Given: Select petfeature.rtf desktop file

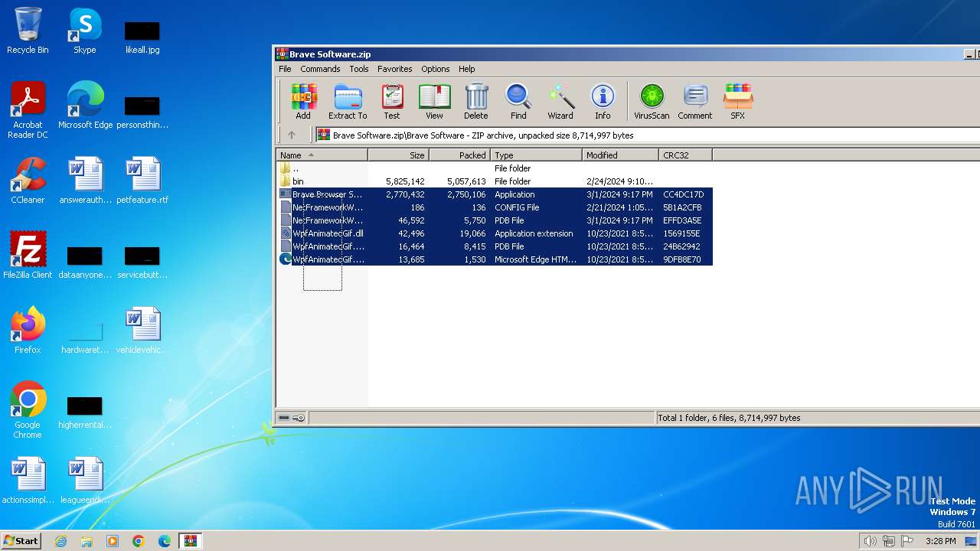Looking at the screenshot, I should click(x=142, y=181).
